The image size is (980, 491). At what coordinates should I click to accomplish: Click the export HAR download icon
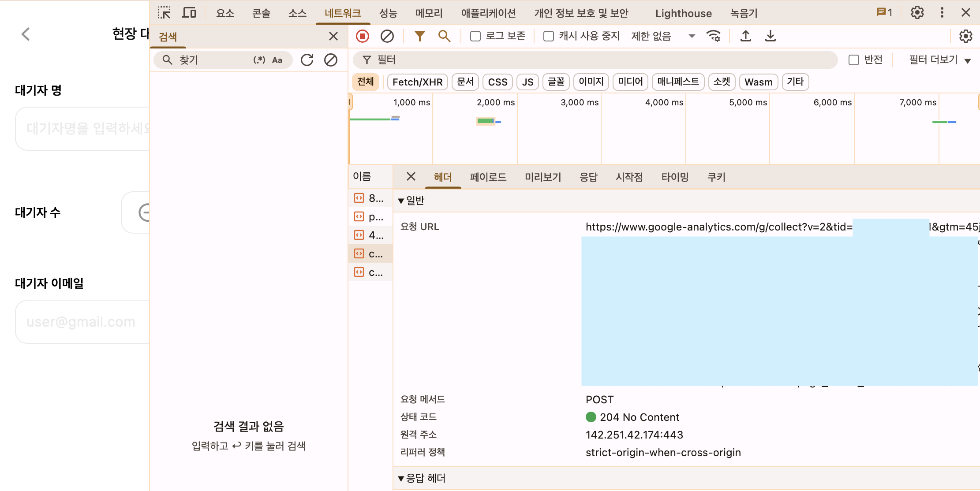pos(771,36)
